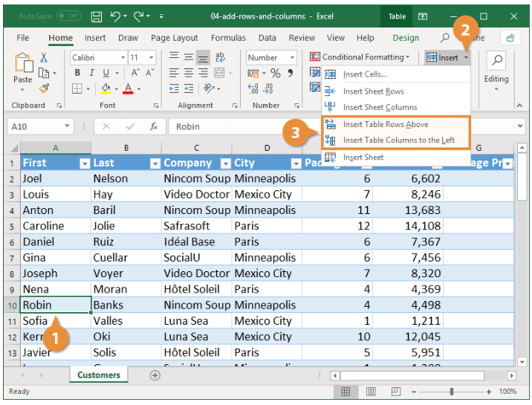
Task: Click the Merge & Center icon
Action: tap(219, 73)
